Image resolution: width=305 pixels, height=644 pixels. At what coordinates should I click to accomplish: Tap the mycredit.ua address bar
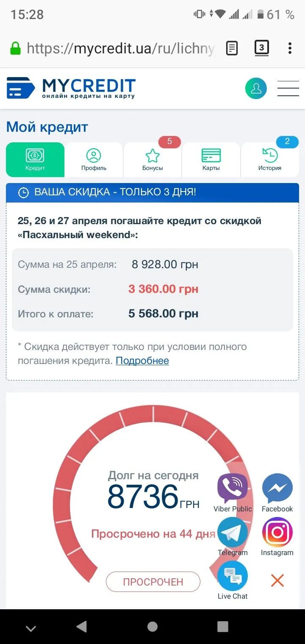coord(121,48)
